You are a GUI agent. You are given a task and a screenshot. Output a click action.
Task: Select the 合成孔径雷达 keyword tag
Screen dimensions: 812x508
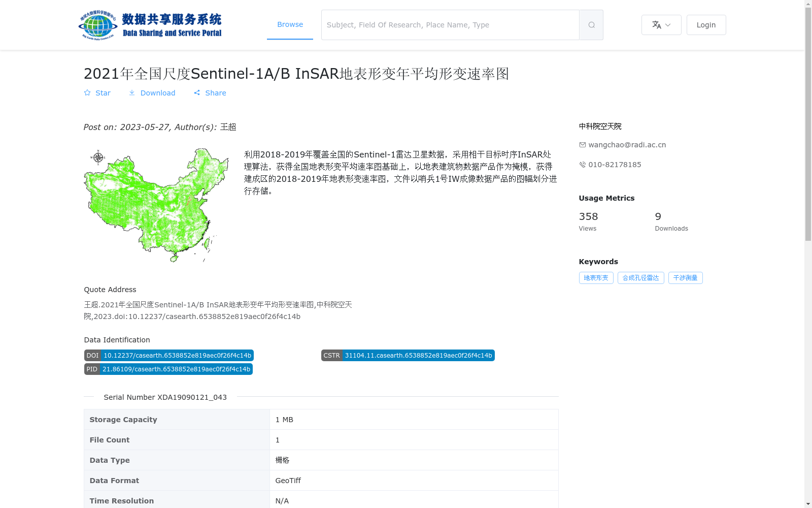(x=641, y=278)
